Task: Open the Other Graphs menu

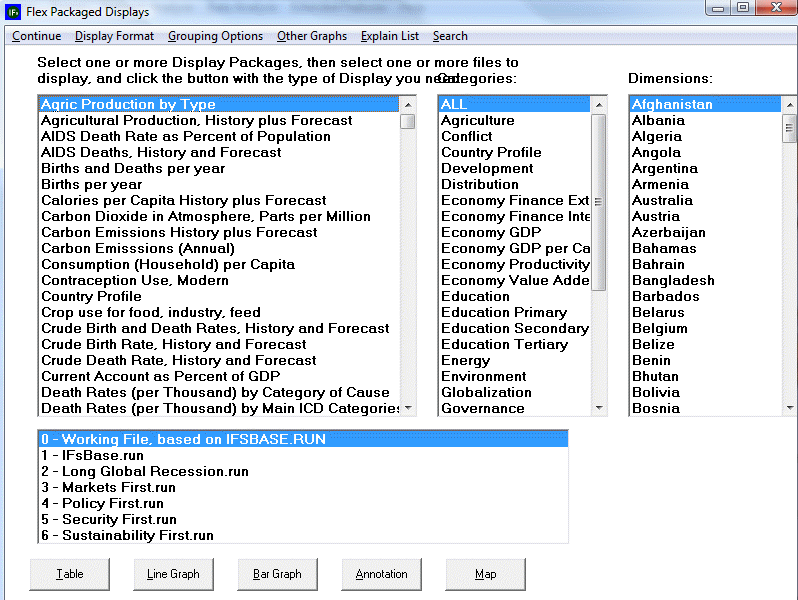Action: 312,36
